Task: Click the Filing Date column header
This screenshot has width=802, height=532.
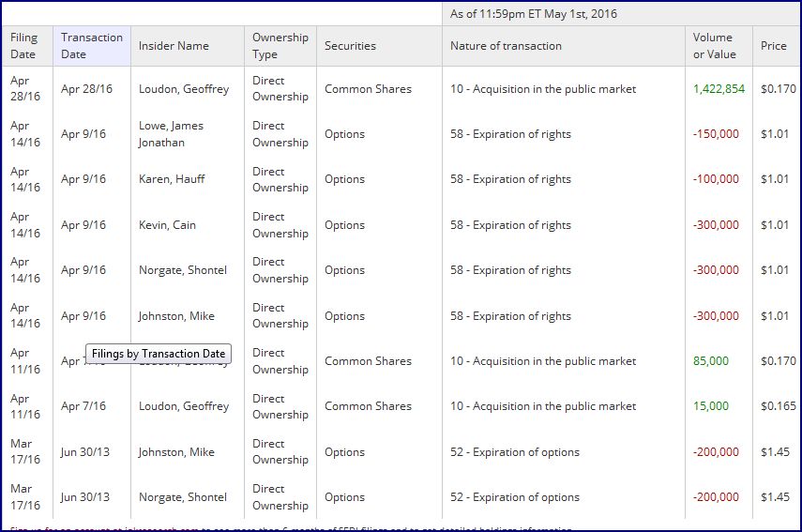Action: tap(24, 46)
